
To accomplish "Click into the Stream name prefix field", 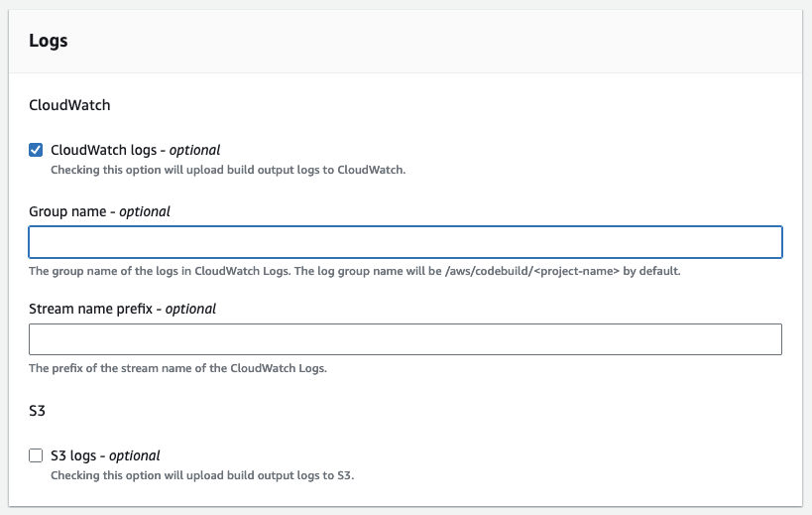I will tap(406, 339).
